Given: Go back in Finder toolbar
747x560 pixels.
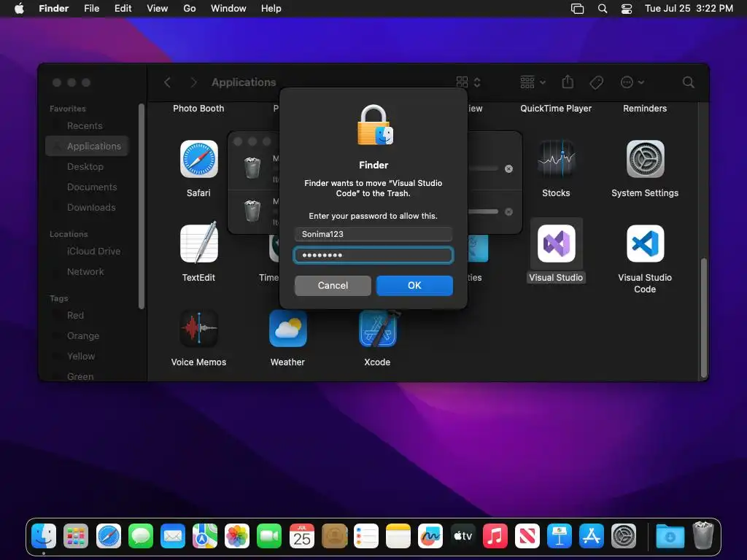Looking at the screenshot, I should point(167,82).
